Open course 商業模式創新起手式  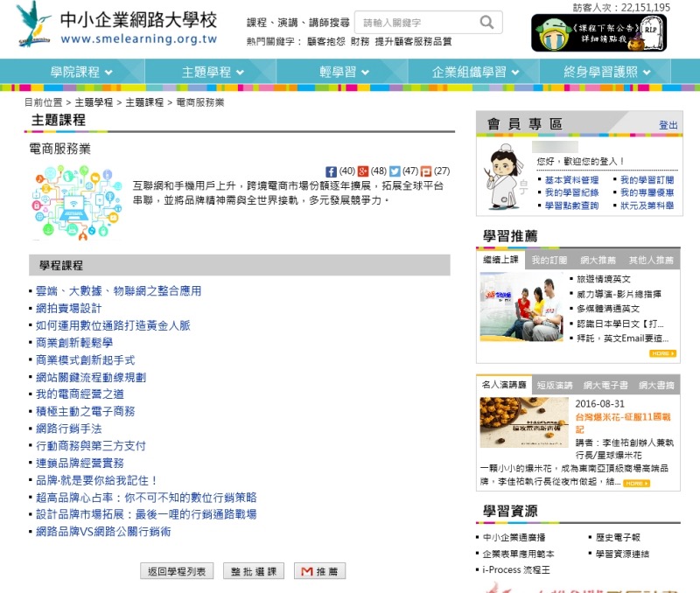[85, 360]
